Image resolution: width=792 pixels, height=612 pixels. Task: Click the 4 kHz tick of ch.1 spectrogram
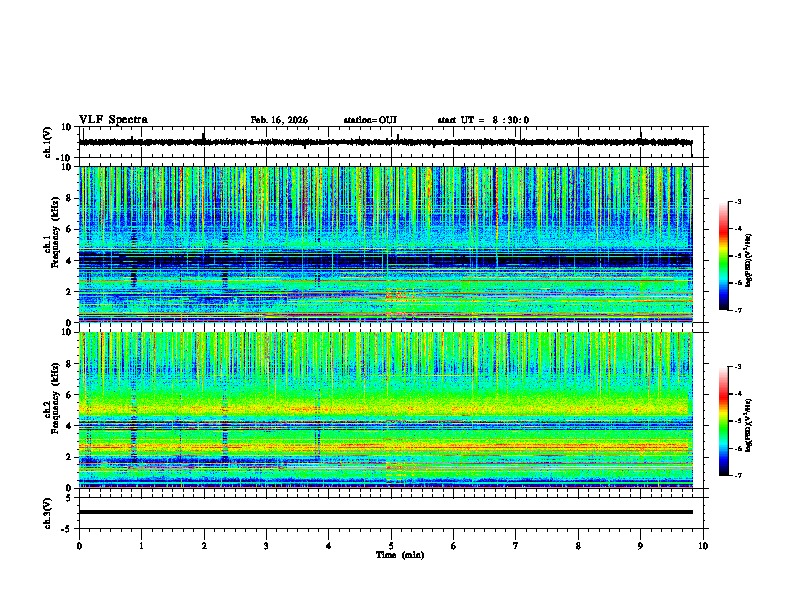[70, 261]
